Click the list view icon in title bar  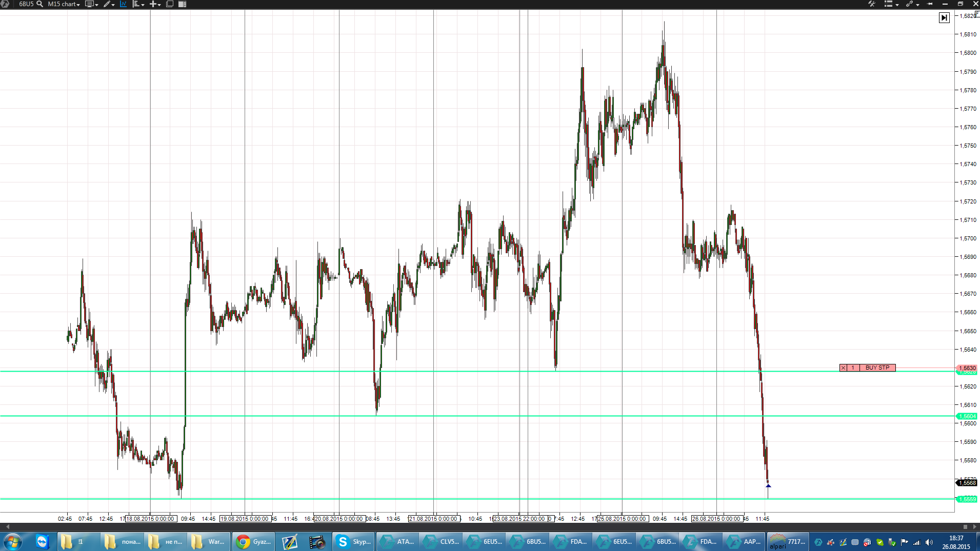891,4
